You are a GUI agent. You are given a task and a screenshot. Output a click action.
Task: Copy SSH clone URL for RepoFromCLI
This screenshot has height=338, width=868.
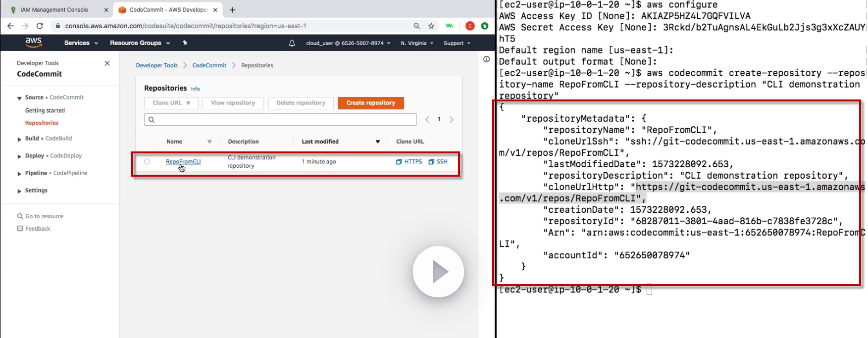(x=438, y=162)
